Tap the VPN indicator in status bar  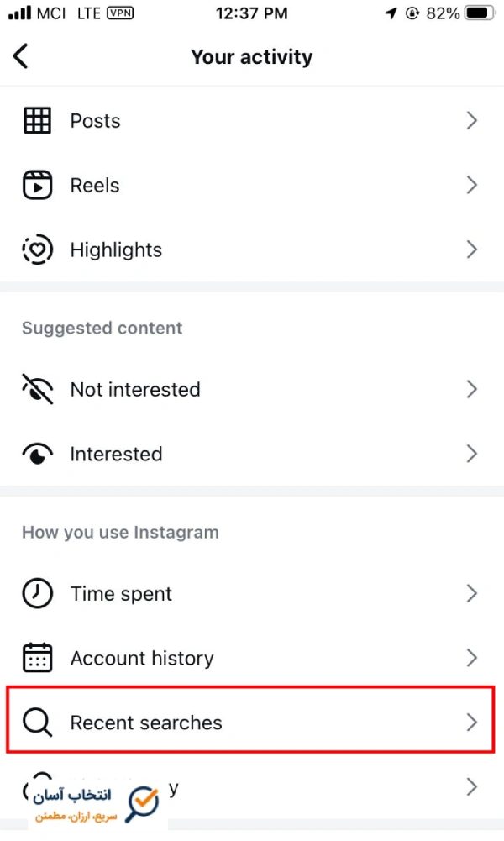(x=120, y=13)
